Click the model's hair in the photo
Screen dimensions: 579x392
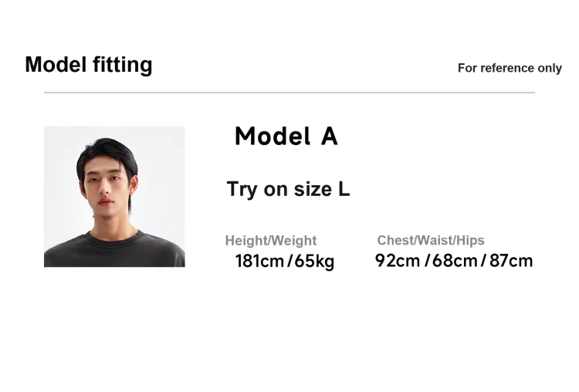[x=107, y=154]
